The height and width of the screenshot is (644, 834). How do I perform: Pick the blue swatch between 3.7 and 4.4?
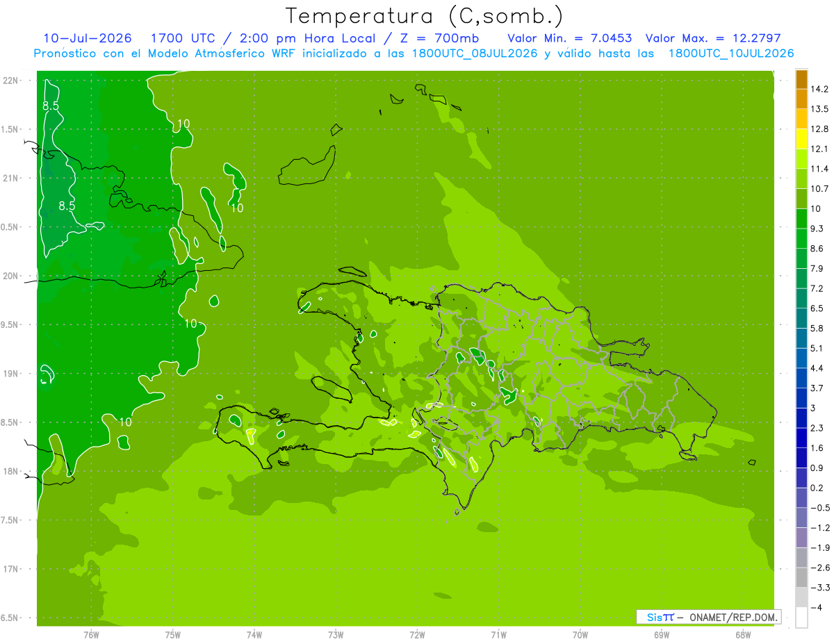[801, 378]
